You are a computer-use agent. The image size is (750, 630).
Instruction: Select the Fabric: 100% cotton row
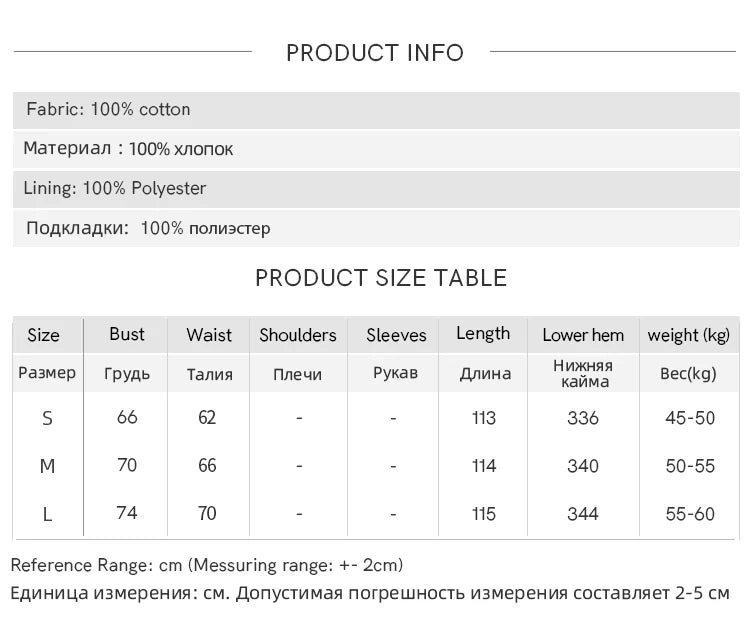(376, 110)
